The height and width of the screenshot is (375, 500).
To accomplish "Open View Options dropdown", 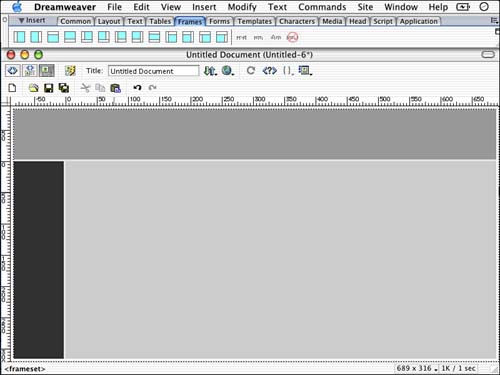I will [305, 71].
